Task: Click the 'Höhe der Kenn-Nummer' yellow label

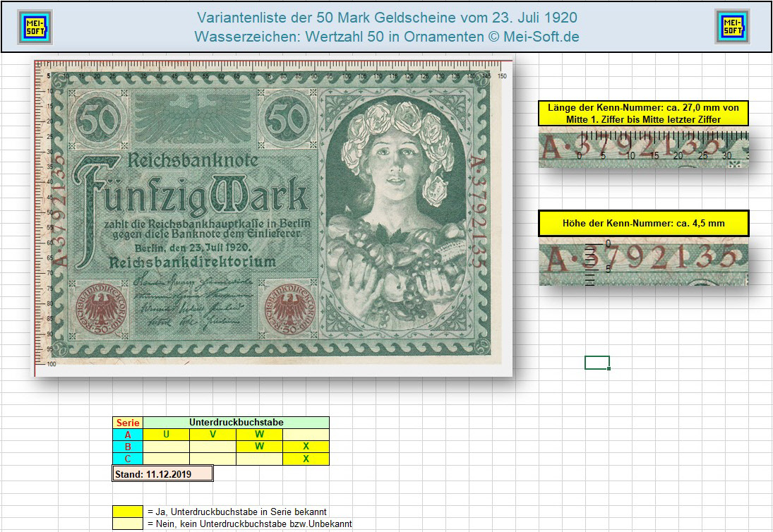Action: pos(643,223)
